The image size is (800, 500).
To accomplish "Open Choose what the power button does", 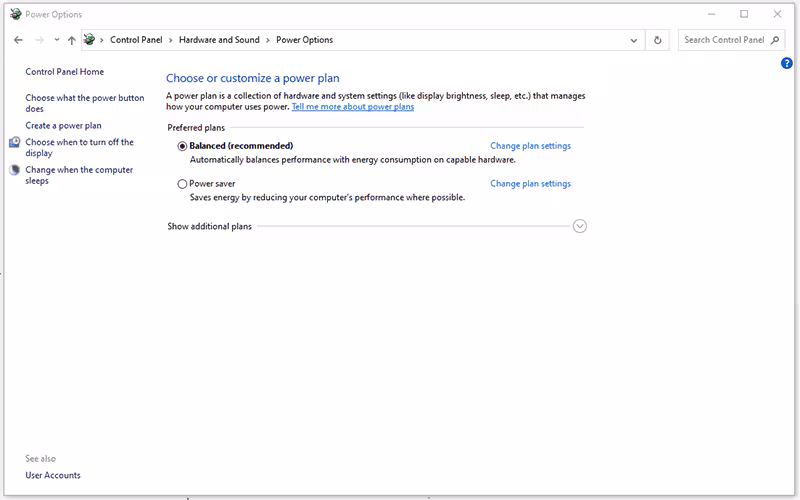I will pos(85,103).
